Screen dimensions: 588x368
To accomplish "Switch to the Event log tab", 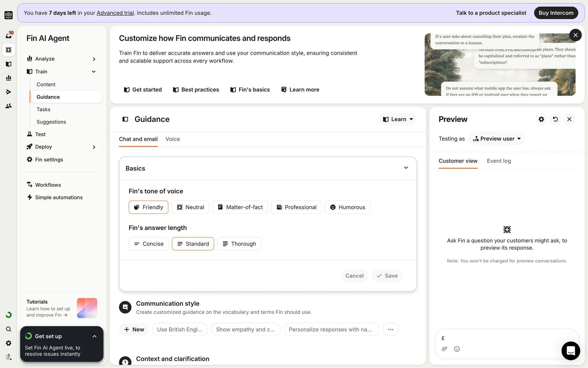I will point(499,161).
